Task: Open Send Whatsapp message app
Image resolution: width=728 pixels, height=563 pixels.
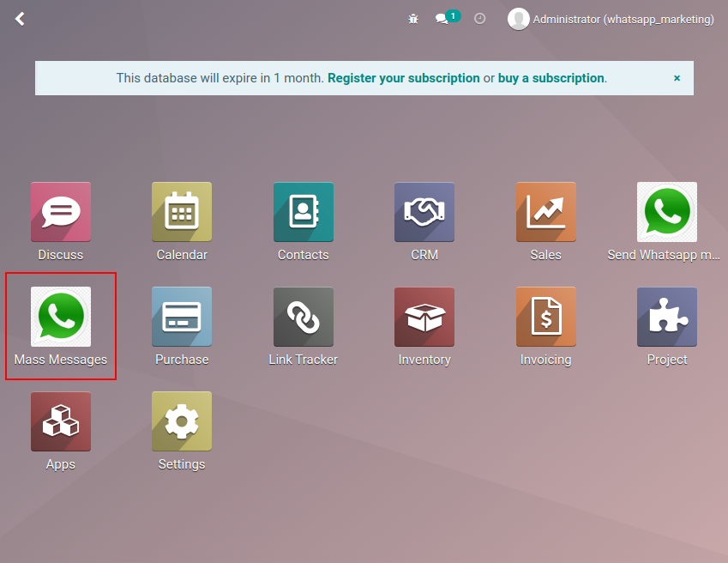Action: (x=667, y=212)
